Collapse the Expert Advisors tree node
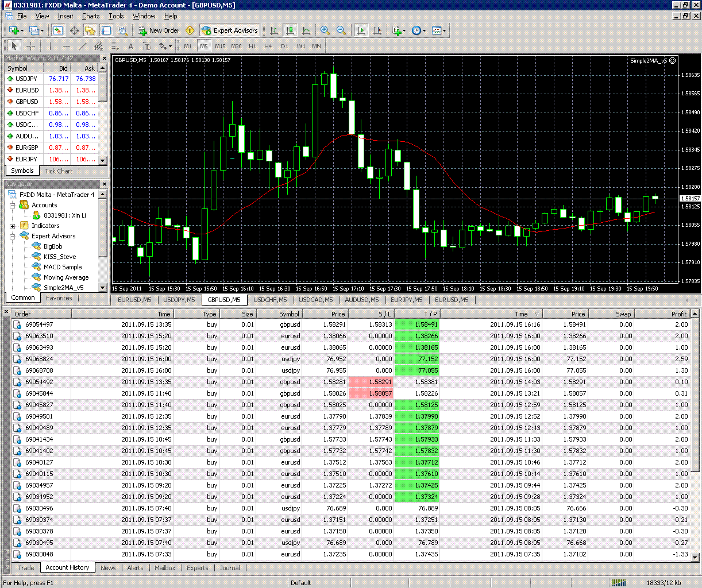This screenshot has width=702, height=588. tap(12, 236)
